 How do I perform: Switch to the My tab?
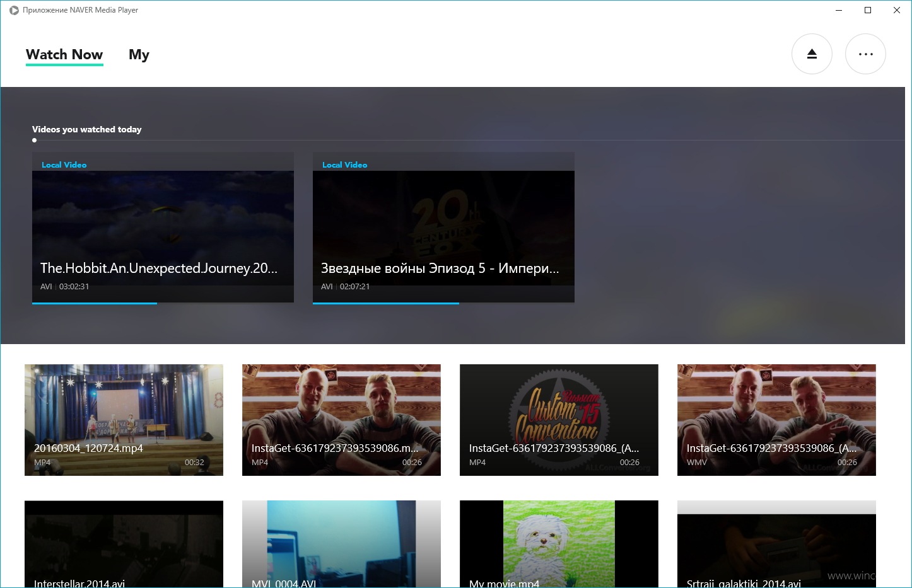pos(139,55)
